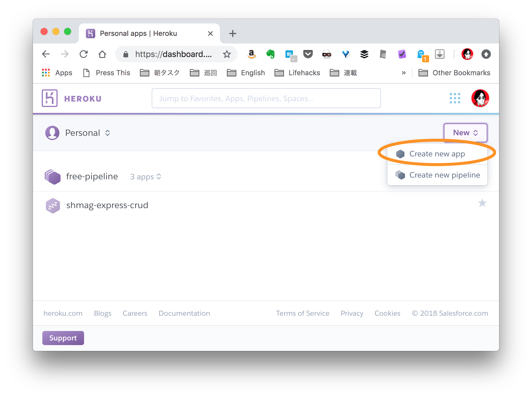Open the Cookies footer link

387,313
